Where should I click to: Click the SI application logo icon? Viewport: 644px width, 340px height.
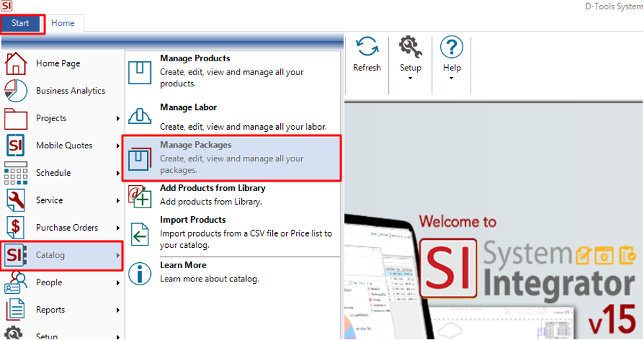coord(7,6)
